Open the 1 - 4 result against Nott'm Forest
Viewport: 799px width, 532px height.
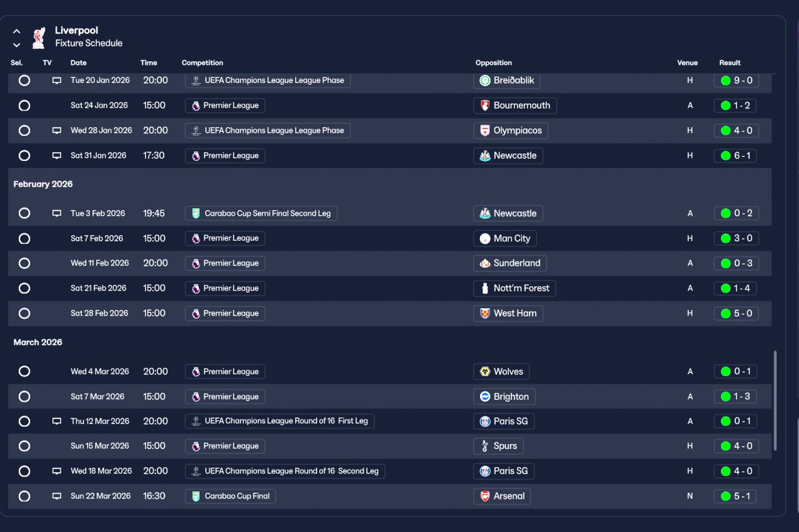(x=736, y=288)
